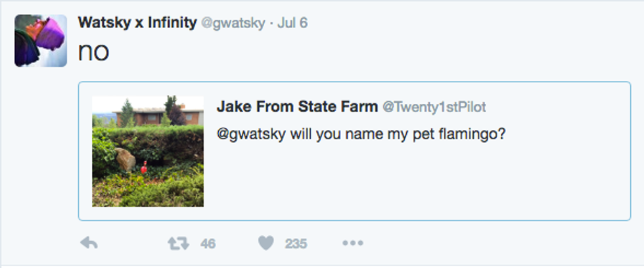Click the rock in the quoted photo

click(x=126, y=159)
